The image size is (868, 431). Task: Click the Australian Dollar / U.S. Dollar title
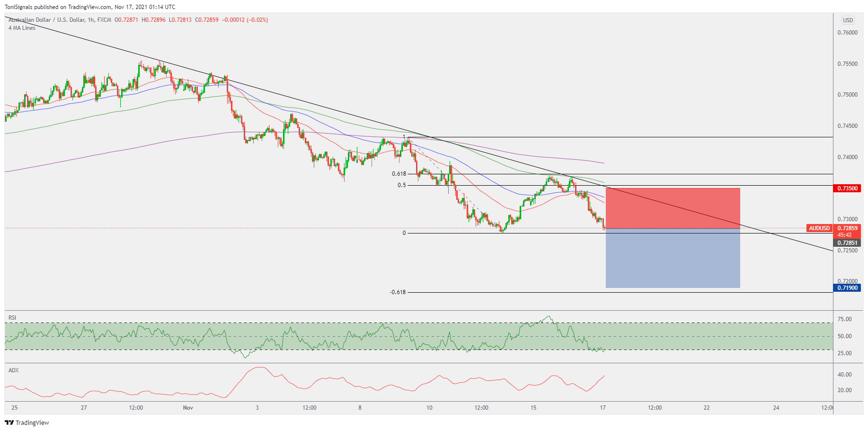pyautogui.click(x=46, y=20)
